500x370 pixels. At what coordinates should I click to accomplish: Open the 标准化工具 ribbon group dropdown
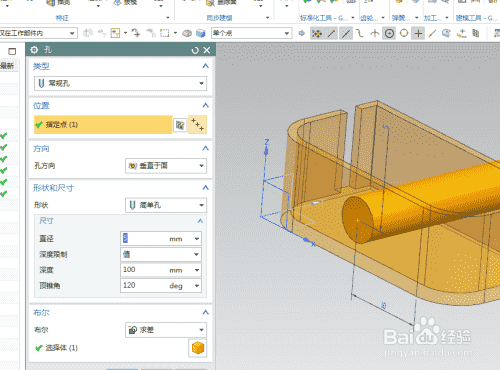pyautogui.click(x=353, y=18)
